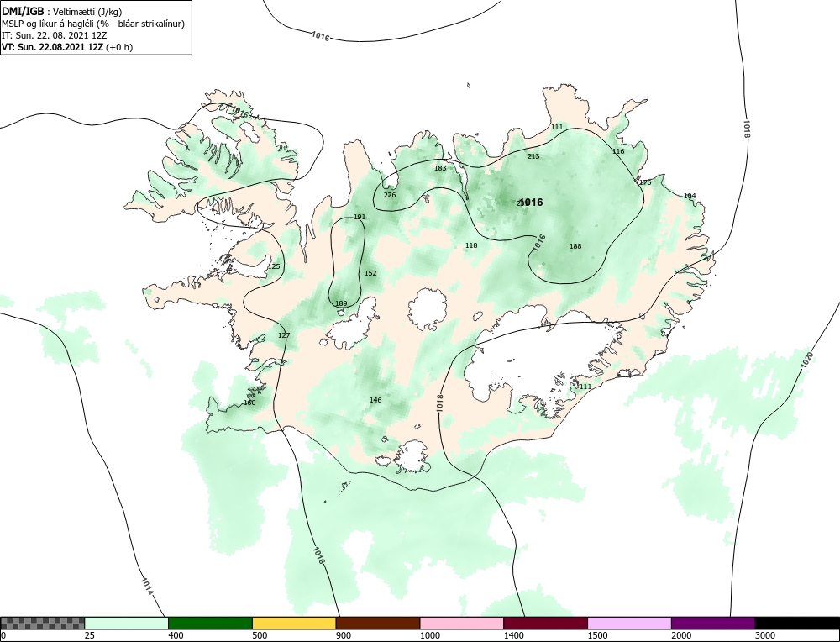Select the map value 188

point(575,246)
